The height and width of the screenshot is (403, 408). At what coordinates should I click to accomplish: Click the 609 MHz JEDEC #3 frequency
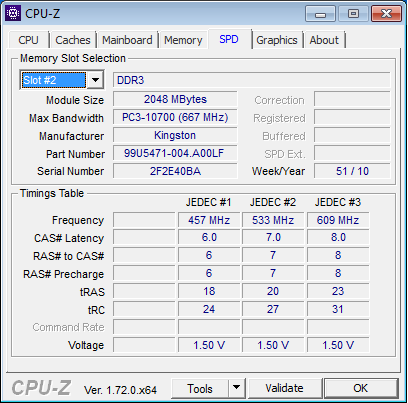[x=338, y=220]
